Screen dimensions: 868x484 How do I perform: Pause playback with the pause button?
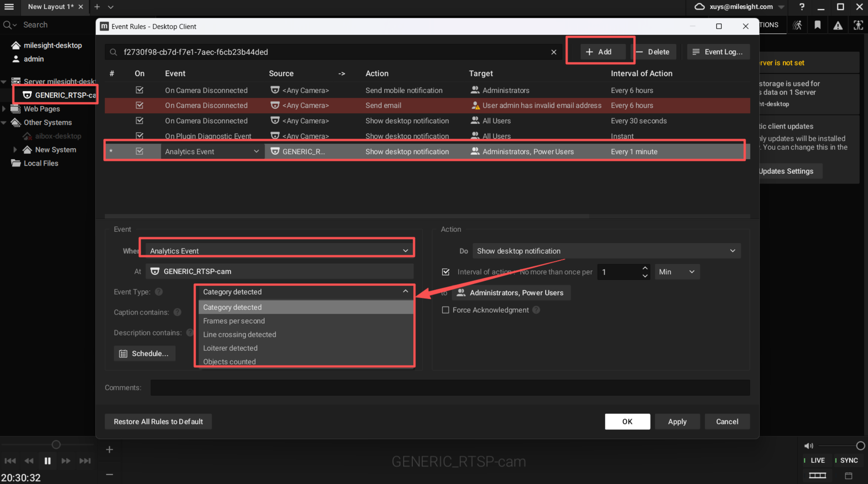47,461
